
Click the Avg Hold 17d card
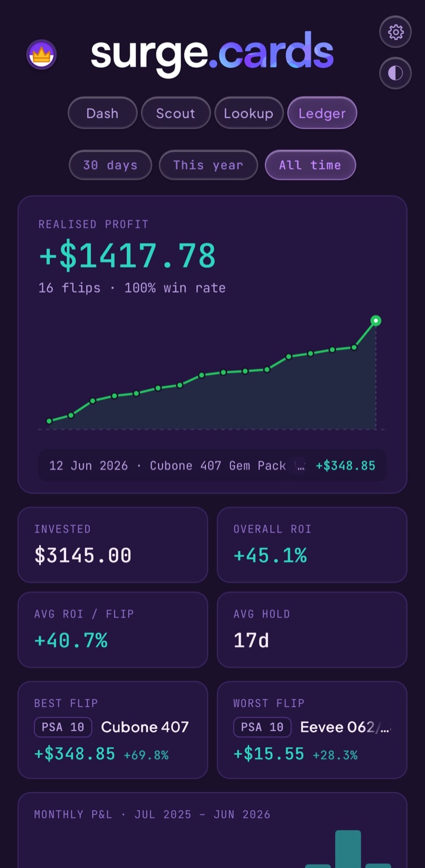point(312,630)
